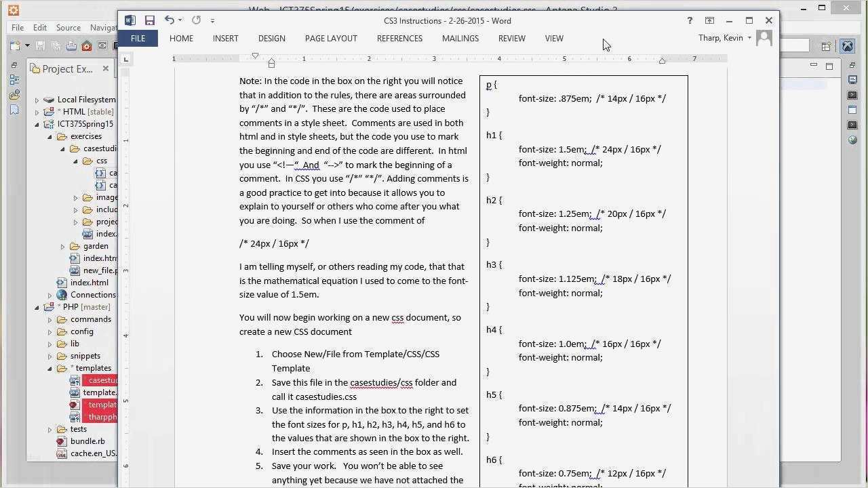Viewport: 868px width, 488px height.
Task: Switch to the MAILINGS ribbon tab
Action: [x=460, y=39]
